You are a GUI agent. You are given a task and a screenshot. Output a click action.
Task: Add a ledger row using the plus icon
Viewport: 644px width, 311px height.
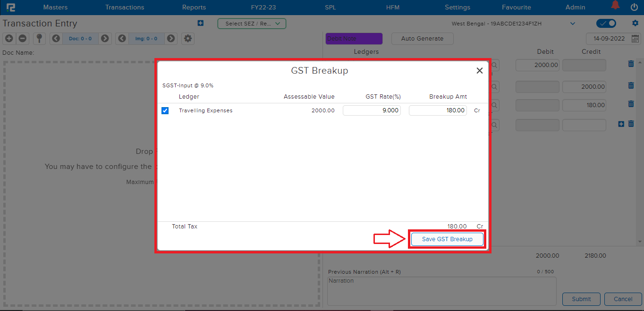(621, 124)
